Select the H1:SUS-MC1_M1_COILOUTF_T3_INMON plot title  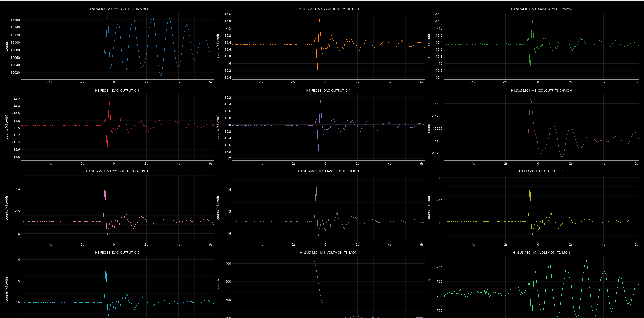tap(541, 91)
